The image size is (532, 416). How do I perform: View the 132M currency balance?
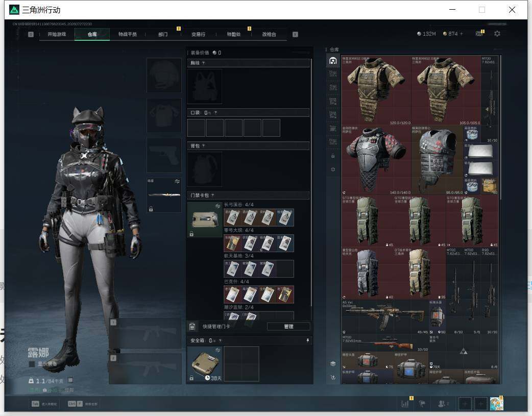pos(426,34)
